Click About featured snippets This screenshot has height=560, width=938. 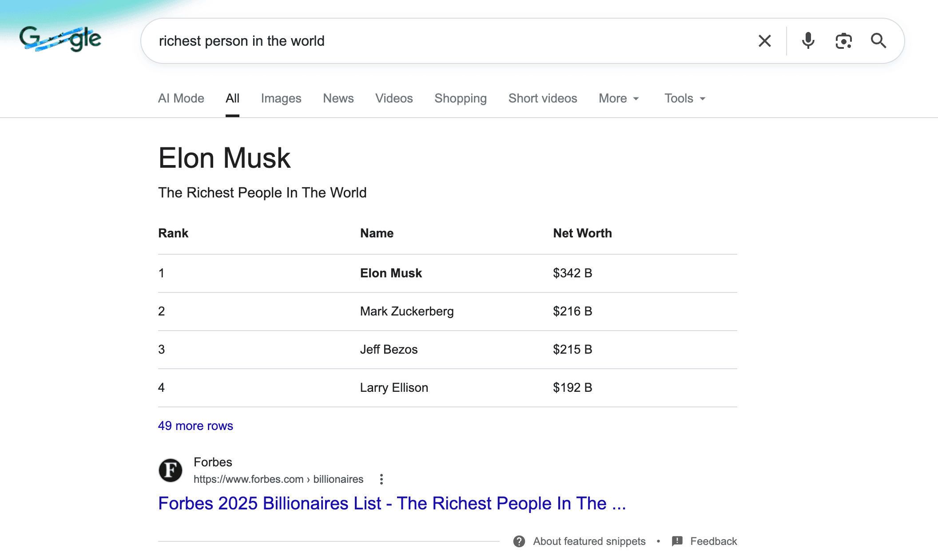click(x=589, y=541)
